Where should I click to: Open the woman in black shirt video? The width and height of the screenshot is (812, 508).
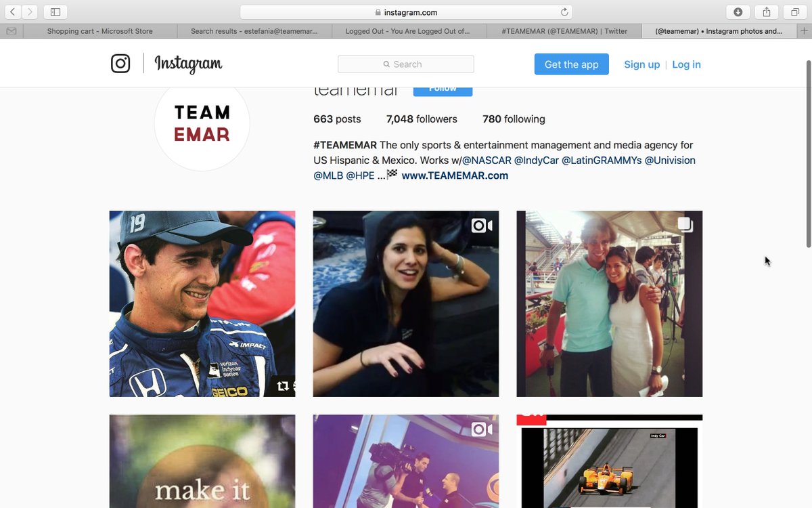(406, 303)
